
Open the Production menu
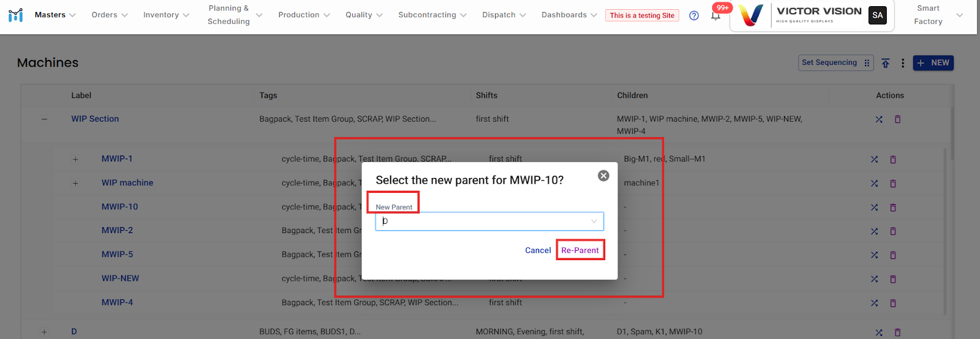pyautogui.click(x=303, y=15)
